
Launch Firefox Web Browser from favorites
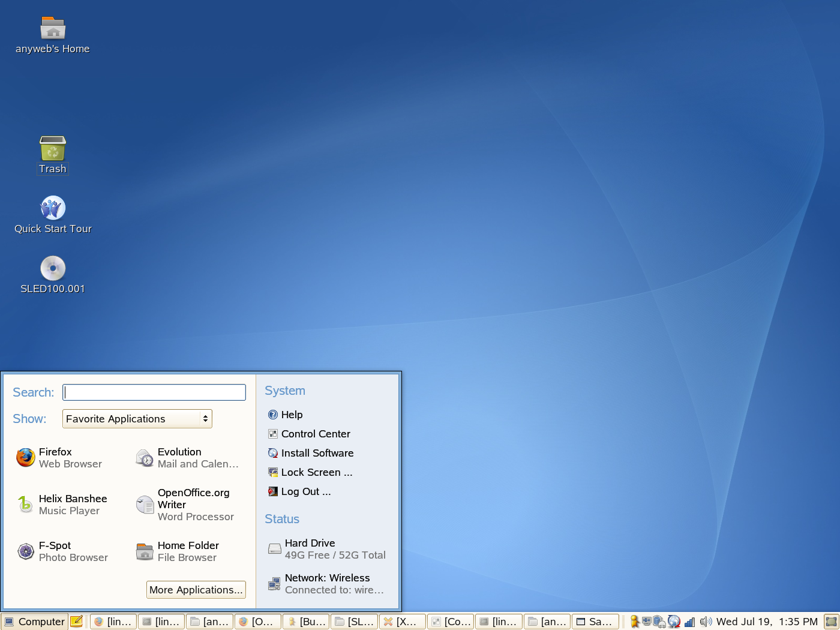point(59,458)
